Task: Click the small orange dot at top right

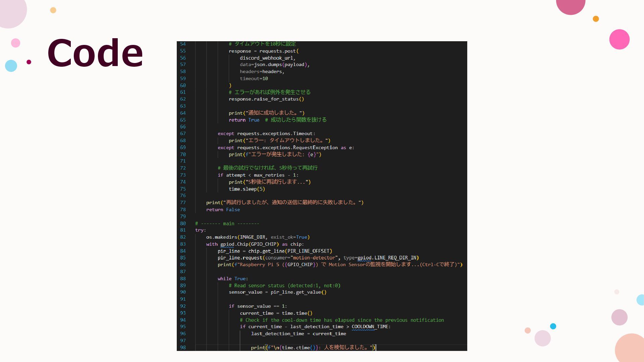Action: pos(596,19)
